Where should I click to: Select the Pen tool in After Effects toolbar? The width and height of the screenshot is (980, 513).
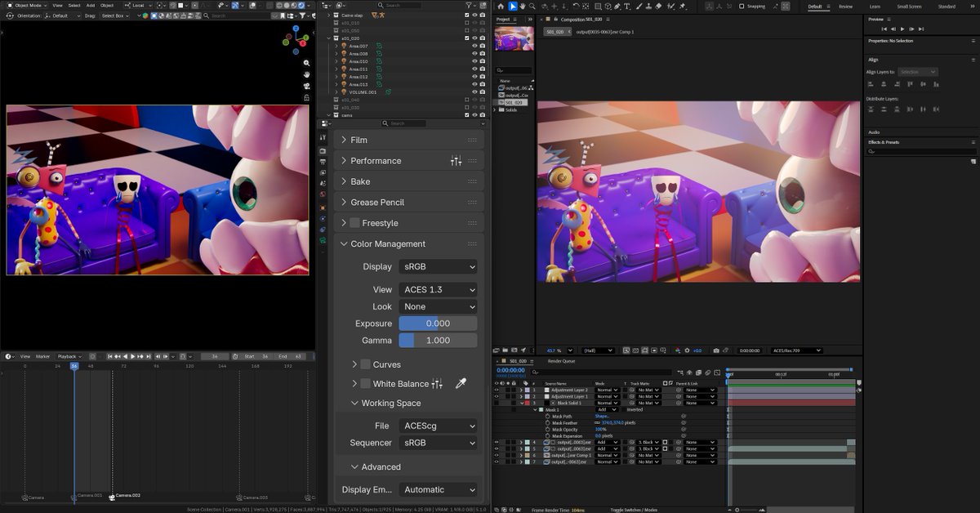click(x=617, y=6)
